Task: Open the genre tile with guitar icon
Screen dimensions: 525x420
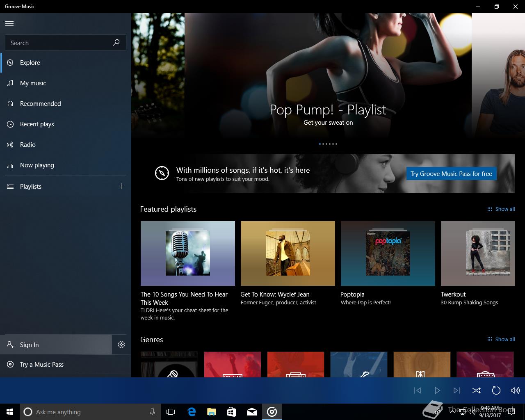Action: point(359,365)
